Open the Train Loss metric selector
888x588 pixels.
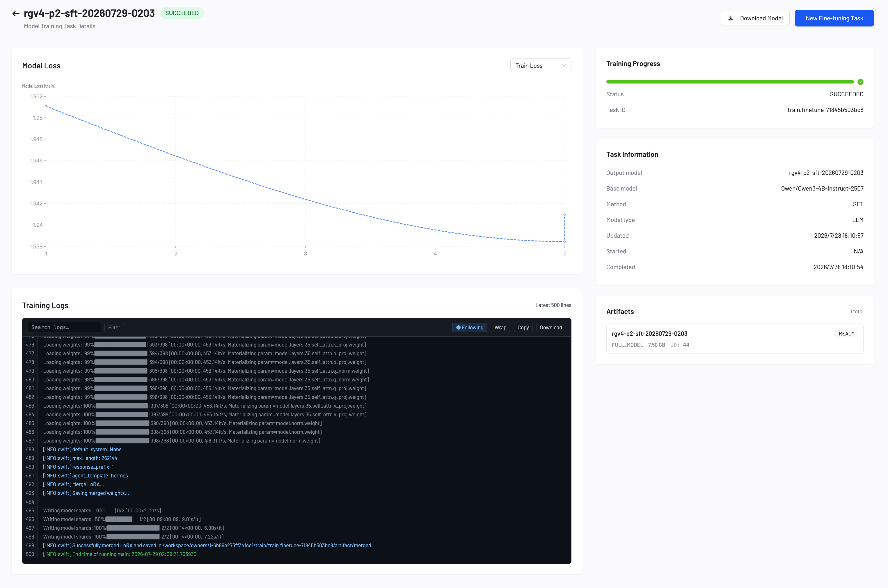pos(540,65)
